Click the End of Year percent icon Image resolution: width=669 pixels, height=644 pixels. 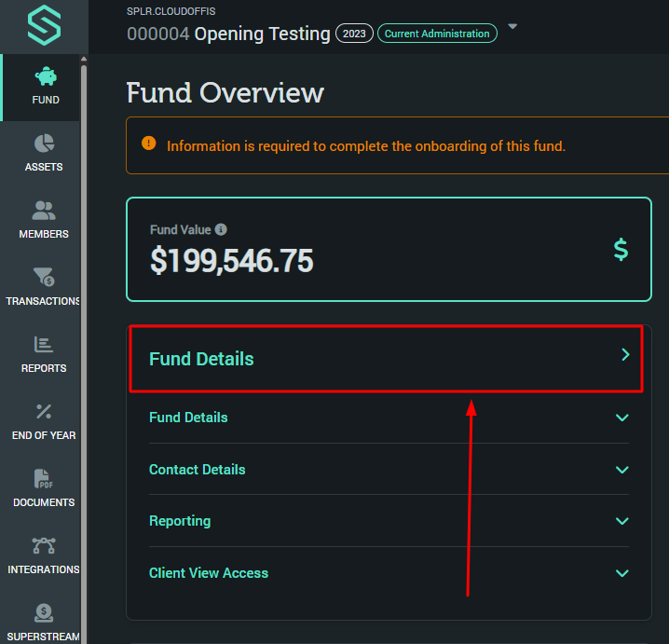(x=44, y=411)
